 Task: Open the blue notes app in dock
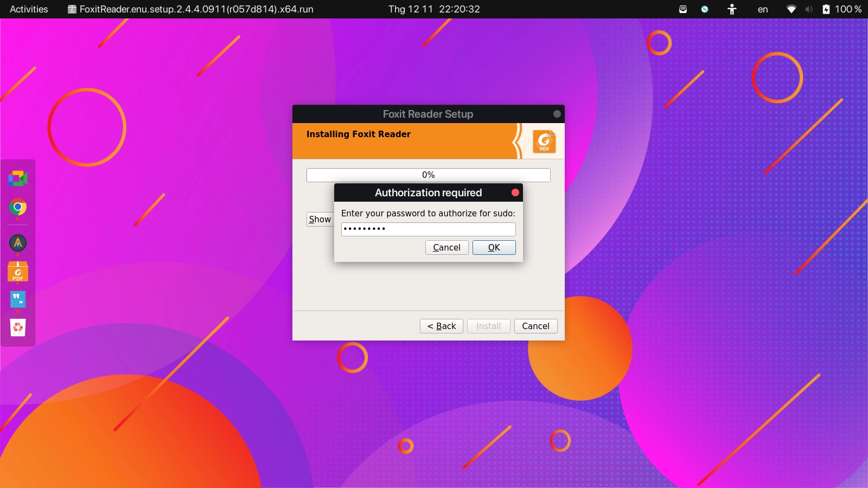point(18,299)
